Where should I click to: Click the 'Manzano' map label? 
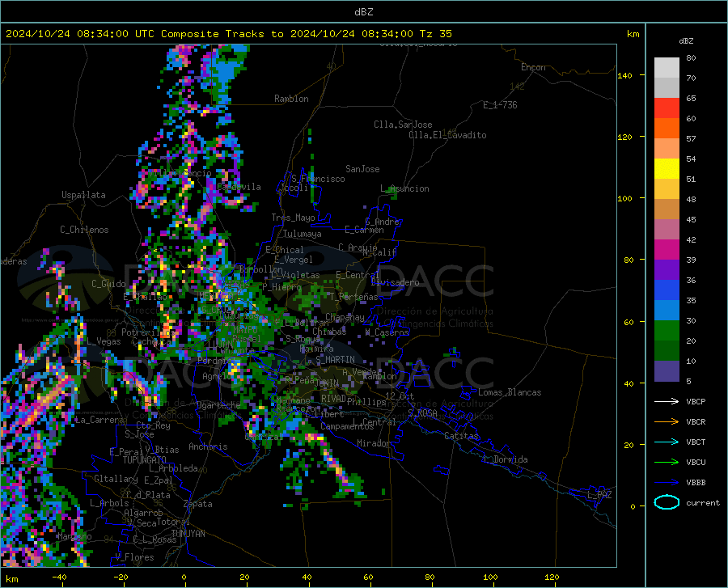pyautogui.click(x=74, y=536)
